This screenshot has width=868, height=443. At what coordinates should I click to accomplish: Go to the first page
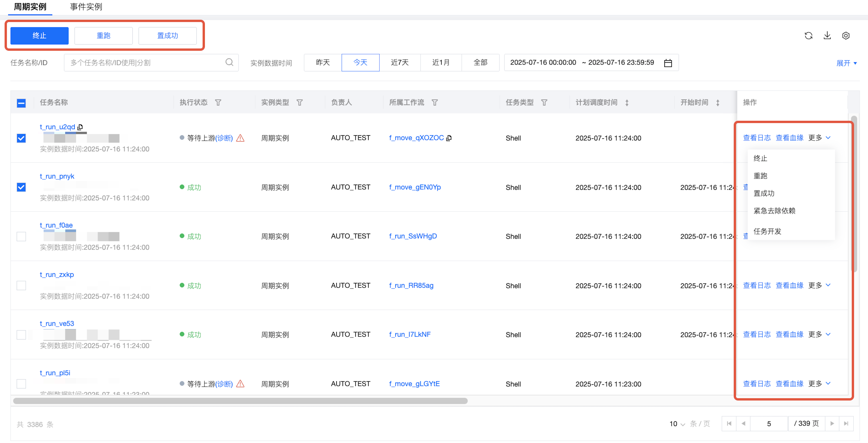tap(729, 424)
